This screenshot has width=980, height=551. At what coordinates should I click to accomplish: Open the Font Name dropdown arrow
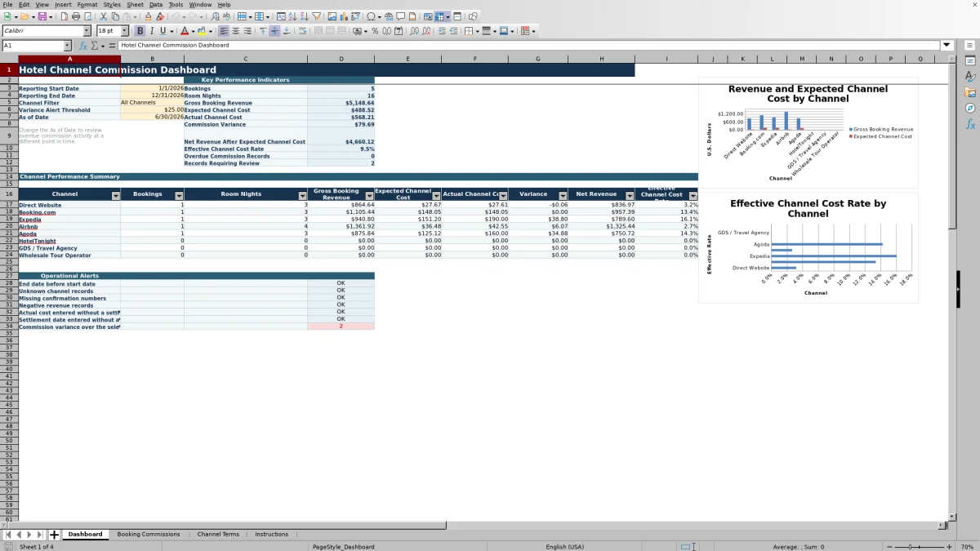87,31
